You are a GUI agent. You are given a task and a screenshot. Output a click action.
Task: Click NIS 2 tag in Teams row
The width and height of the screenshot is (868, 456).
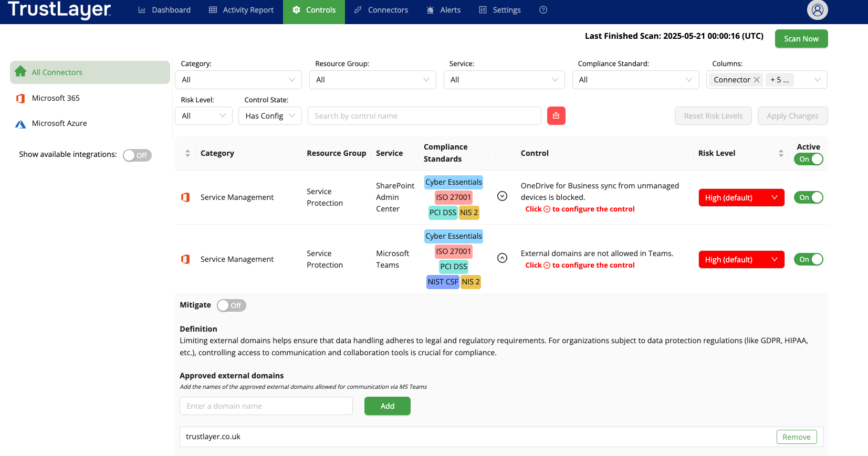470,282
